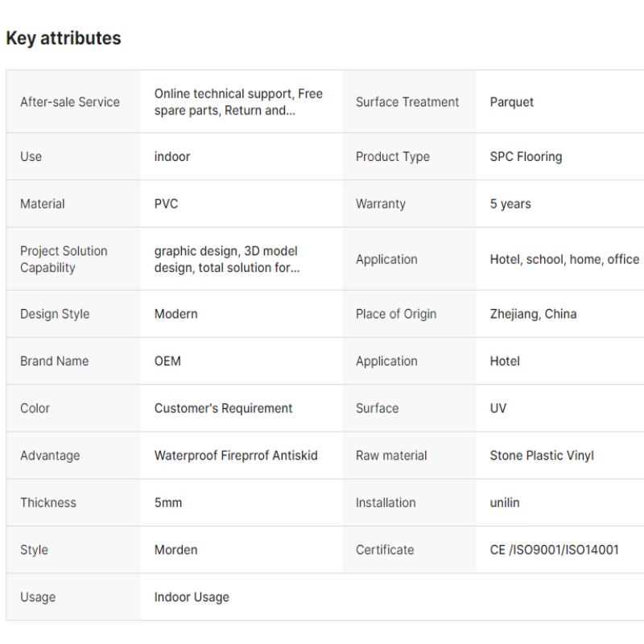Click the truncated Online technical support value
The width and height of the screenshot is (644, 644).
coord(238,102)
